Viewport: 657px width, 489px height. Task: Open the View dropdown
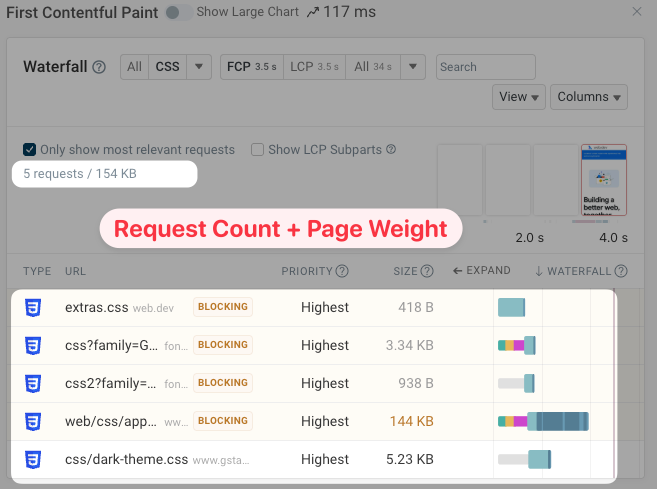520,97
